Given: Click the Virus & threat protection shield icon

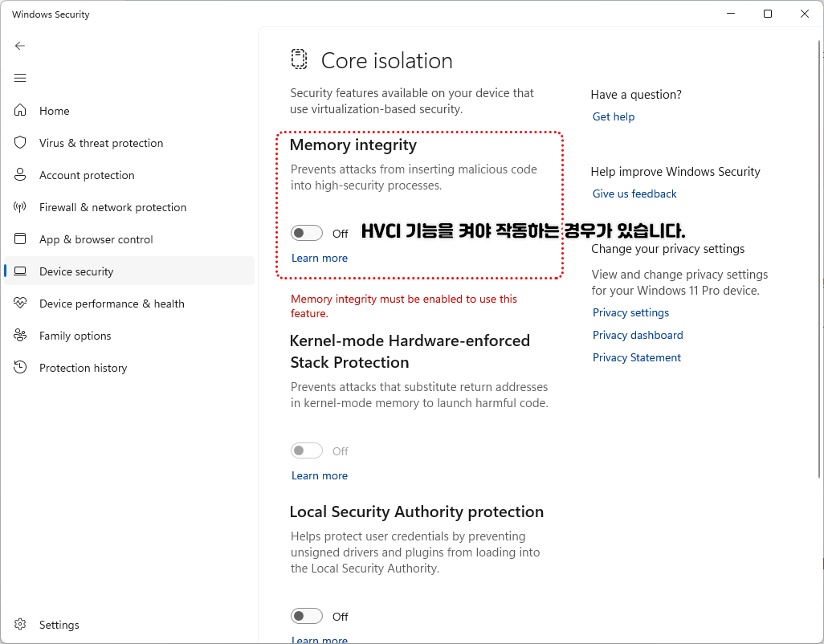Looking at the screenshot, I should [20, 142].
